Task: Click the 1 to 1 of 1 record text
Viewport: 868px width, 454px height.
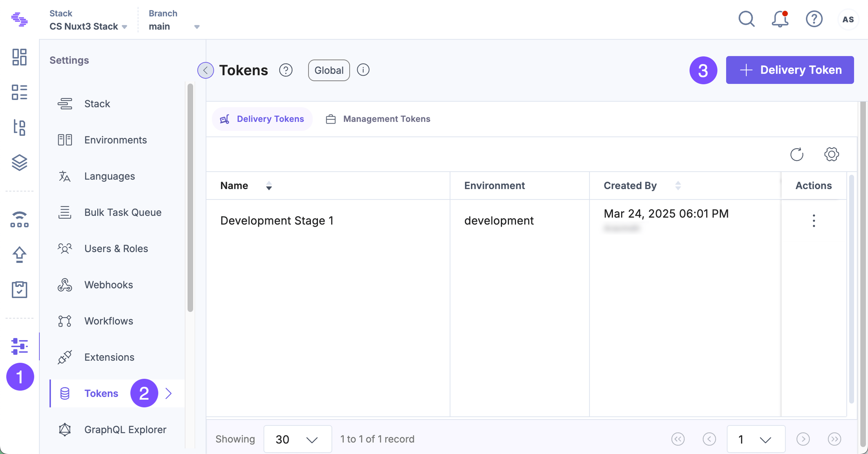Action: [377, 439]
